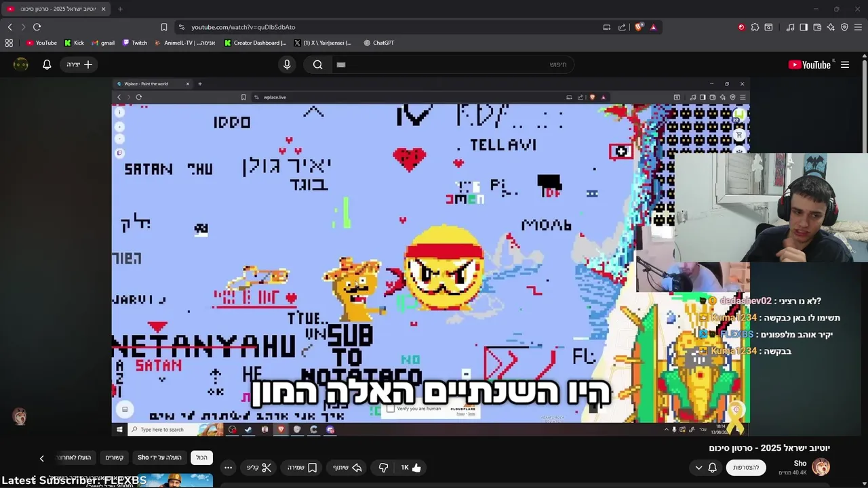The width and height of the screenshot is (868, 488).
Task: Open the extensions puzzle-piece menu
Action: click(755, 27)
